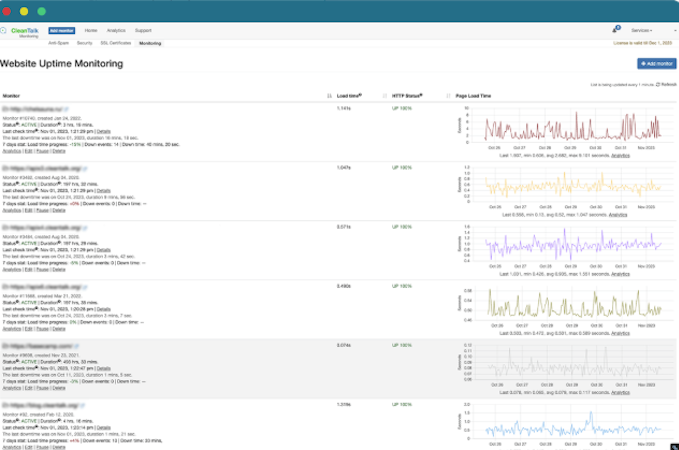Open external link icon for monitor #10740
The height and width of the screenshot is (450, 679).
[66, 109]
